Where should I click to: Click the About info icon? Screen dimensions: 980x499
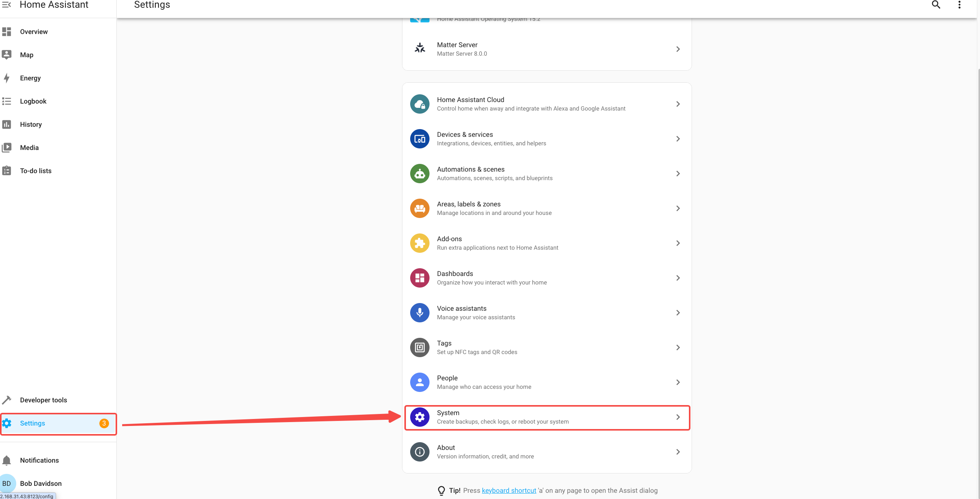coord(420,452)
